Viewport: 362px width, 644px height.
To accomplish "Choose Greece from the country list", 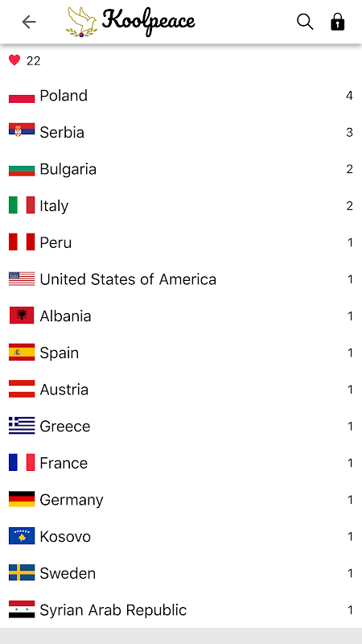I will (181, 427).
